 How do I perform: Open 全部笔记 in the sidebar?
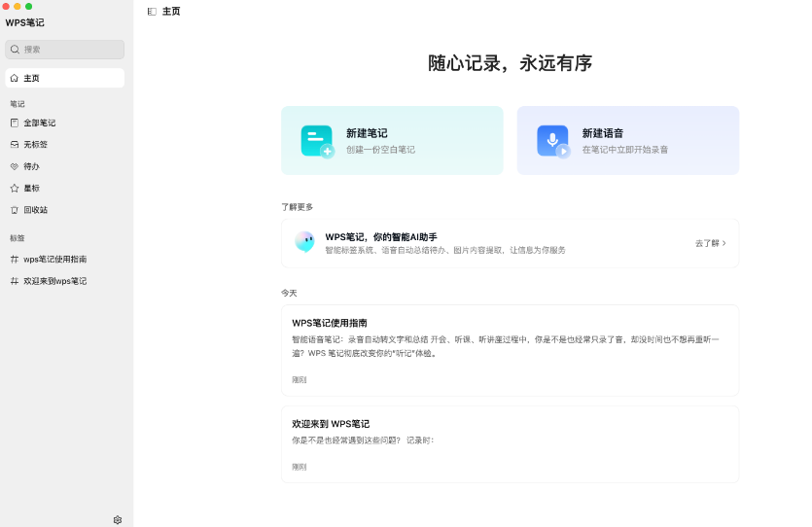(65, 123)
